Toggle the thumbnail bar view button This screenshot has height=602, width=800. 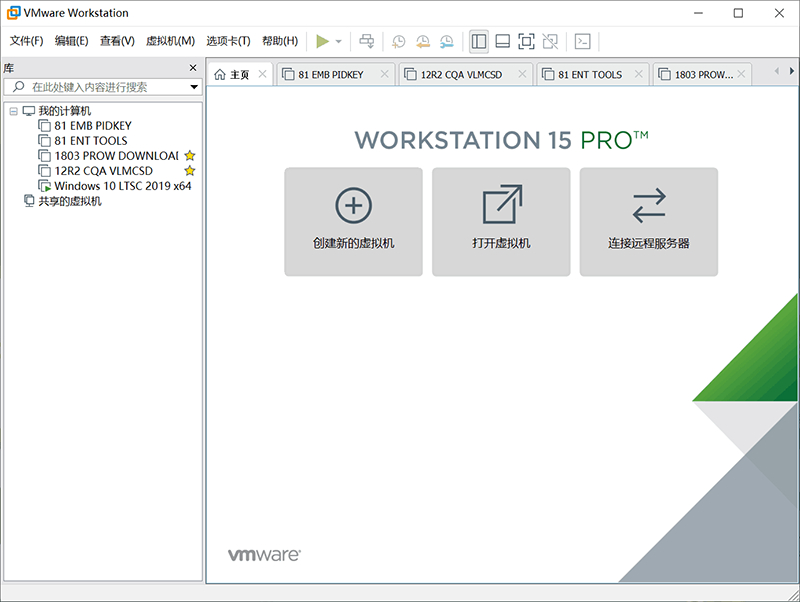pos(502,41)
